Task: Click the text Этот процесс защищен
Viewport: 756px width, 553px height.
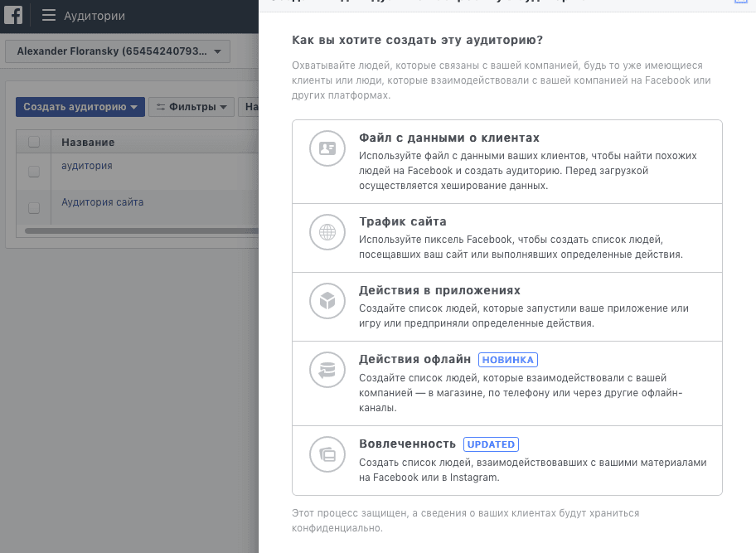Action: pos(350,513)
